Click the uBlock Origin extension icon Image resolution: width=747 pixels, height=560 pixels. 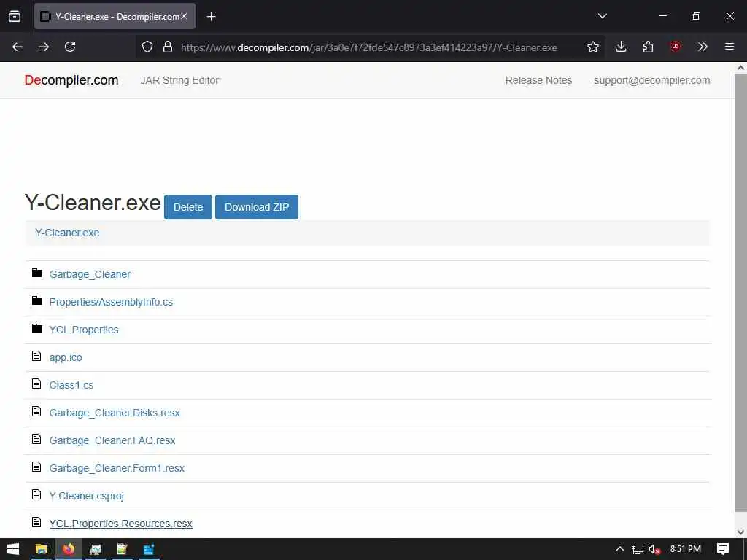tap(675, 47)
